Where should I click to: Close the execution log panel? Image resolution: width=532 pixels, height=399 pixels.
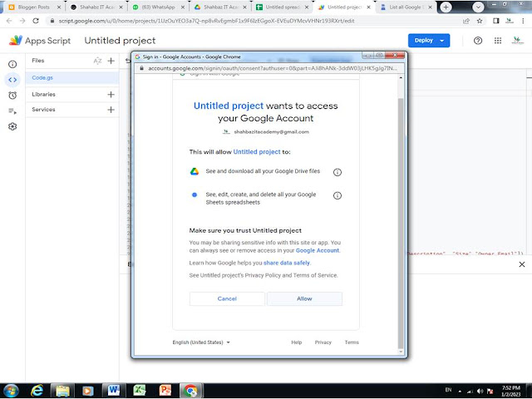coord(522,264)
